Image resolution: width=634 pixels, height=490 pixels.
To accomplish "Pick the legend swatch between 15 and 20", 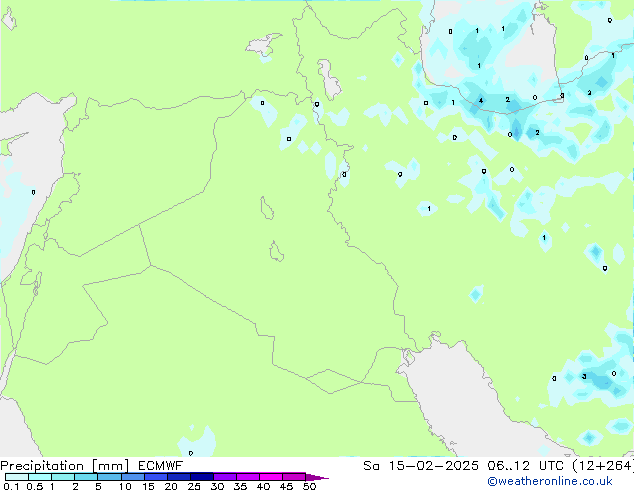I will 155,477.
